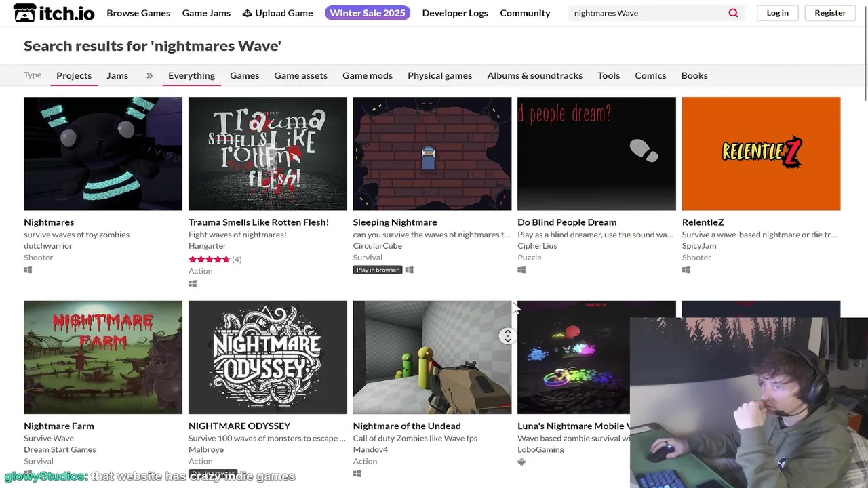868x488 pixels.
Task: Open the Sleeping Nightmare thumbnail
Action: [x=432, y=154]
